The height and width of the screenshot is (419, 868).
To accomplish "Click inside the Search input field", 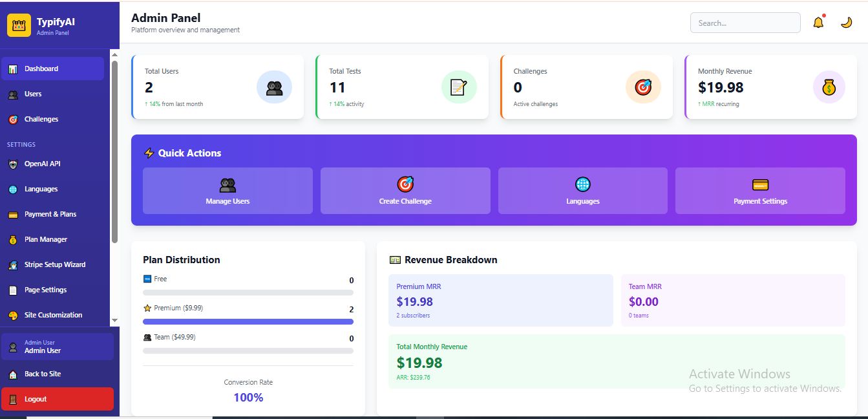I will point(745,23).
